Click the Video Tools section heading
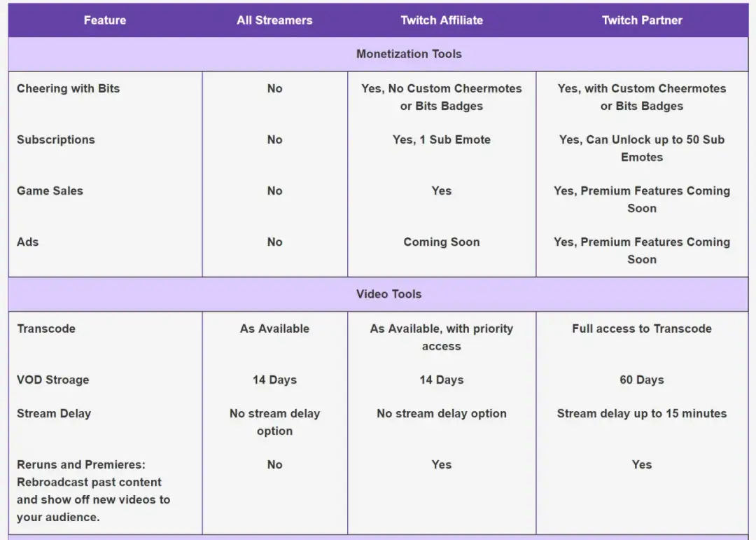Image resolution: width=756 pixels, height=540 pixels. pos(388,294)
